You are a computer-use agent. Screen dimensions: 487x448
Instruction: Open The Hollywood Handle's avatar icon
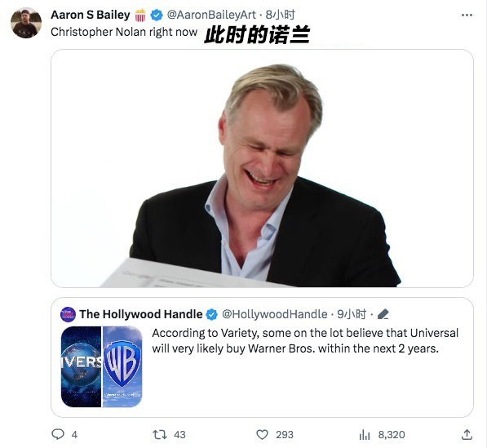click(68, 314)
